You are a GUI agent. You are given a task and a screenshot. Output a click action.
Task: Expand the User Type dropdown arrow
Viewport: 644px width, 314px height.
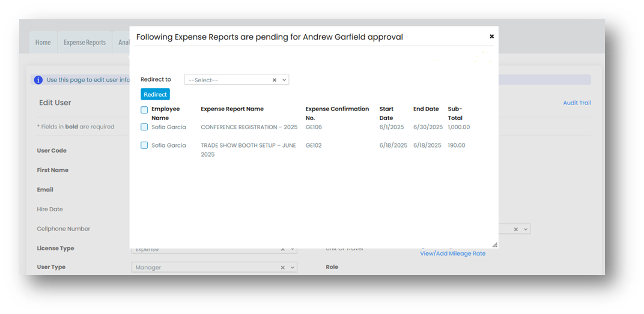pyautogui.click(x=293, y=267)
